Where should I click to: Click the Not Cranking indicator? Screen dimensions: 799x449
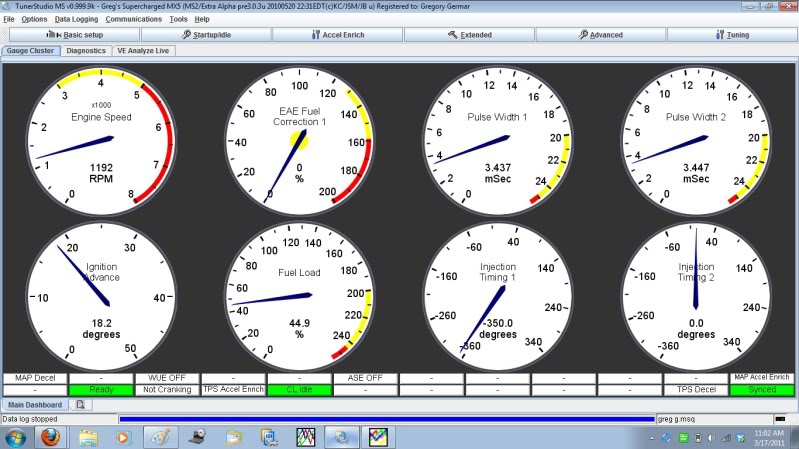click(x=167, y=390)
